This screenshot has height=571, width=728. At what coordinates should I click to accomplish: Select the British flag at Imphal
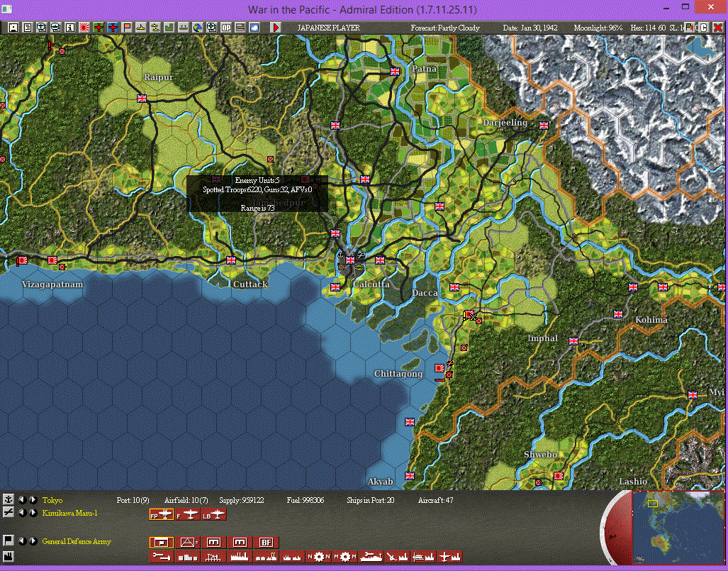pyautogui.click(x=573, y=341)
